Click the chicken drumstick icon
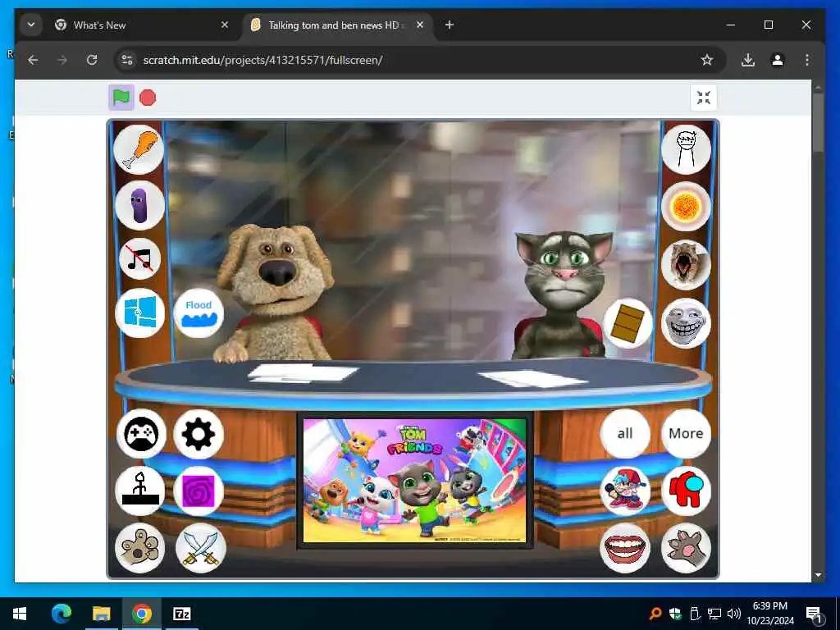This screenshot has width=840, height=630. click(139, 149)
